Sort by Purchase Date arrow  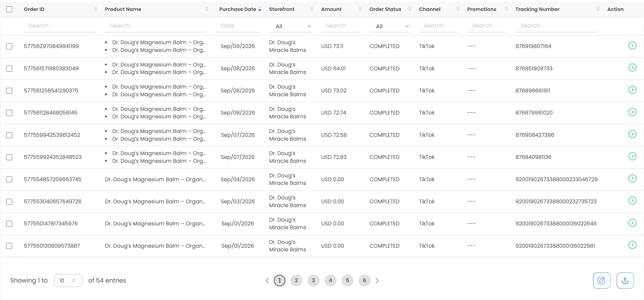(x=260, y=9)
